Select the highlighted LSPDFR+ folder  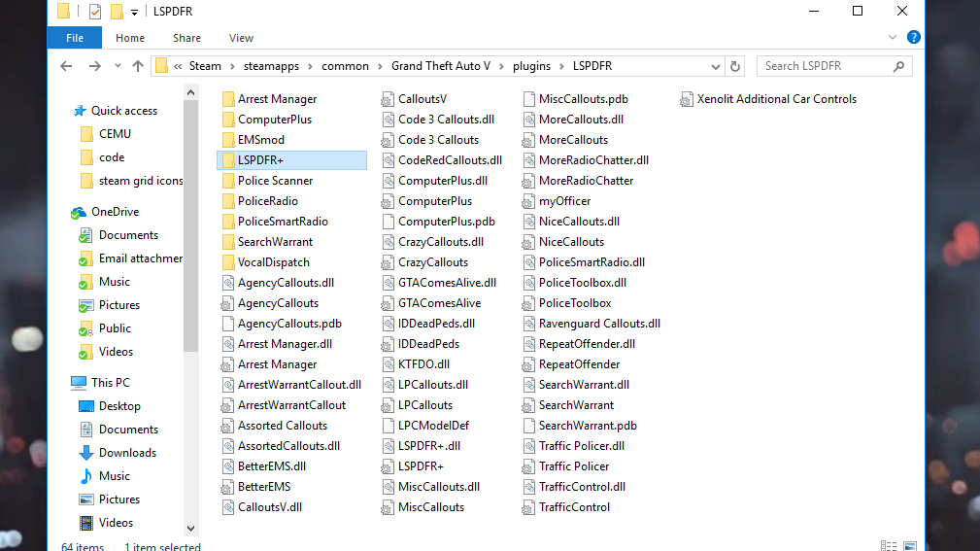(292, 160)
